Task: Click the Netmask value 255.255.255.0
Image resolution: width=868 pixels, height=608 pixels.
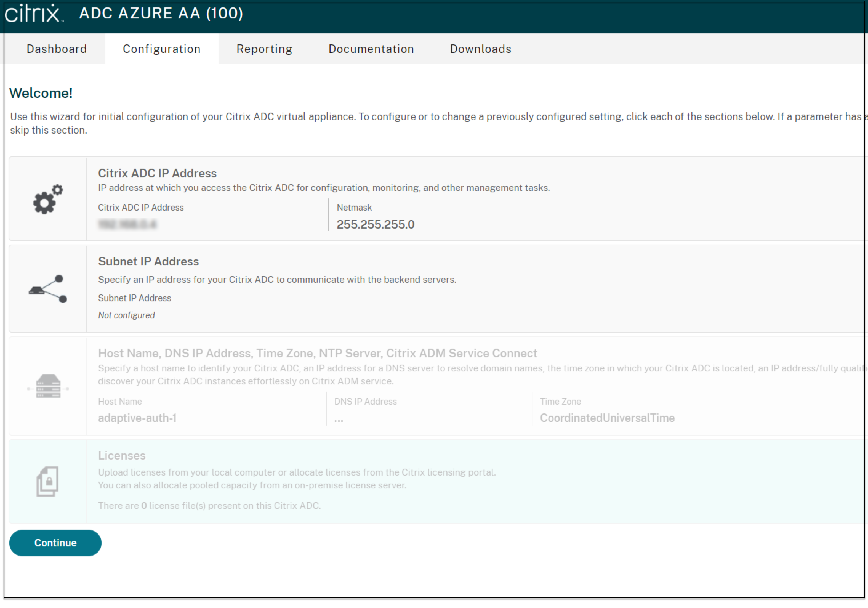Action: tap(376, 224)
